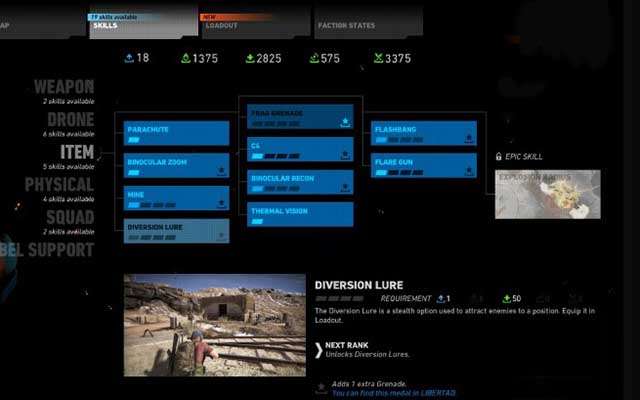Click the Next Rank chevron arrow
This screenshot has height=400, width=640.
[x=319, y=350]
